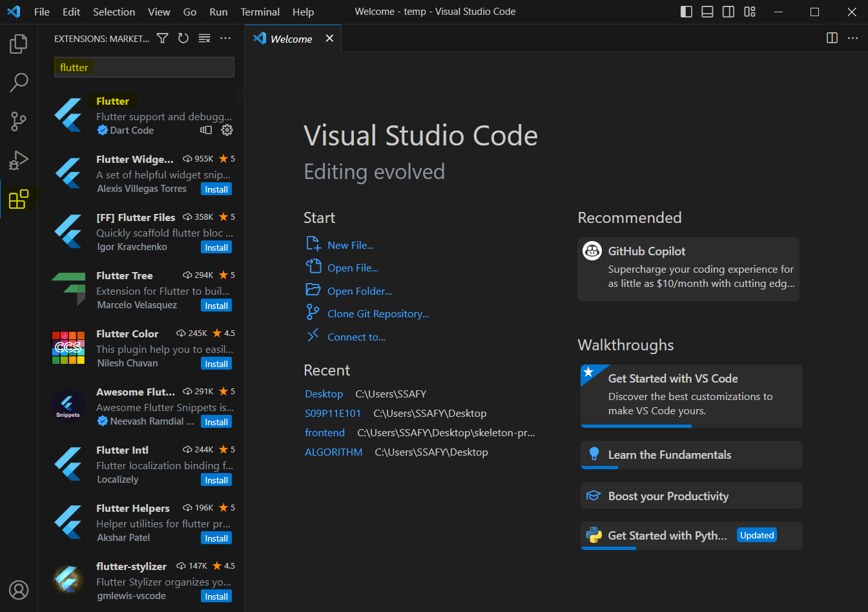Select Flutter Intl extension by Localizely
This screenshot has width=868, height=612.
tap(141, 464)
